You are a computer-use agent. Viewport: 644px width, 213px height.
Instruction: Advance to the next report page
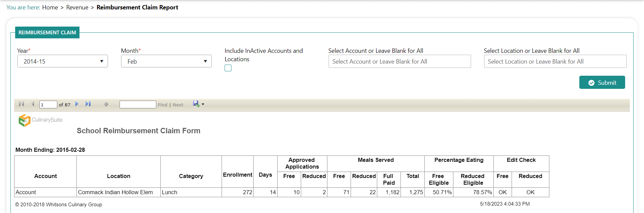pos(77,104)
